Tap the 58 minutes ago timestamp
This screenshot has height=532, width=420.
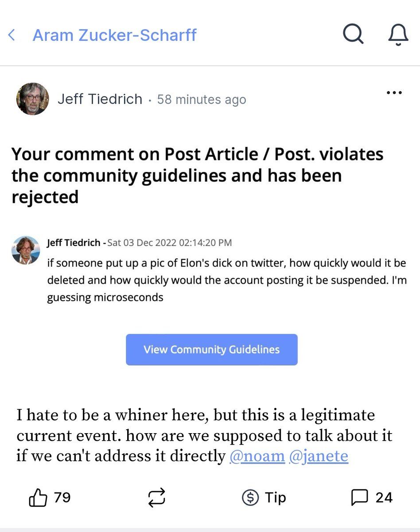point(202,99)
